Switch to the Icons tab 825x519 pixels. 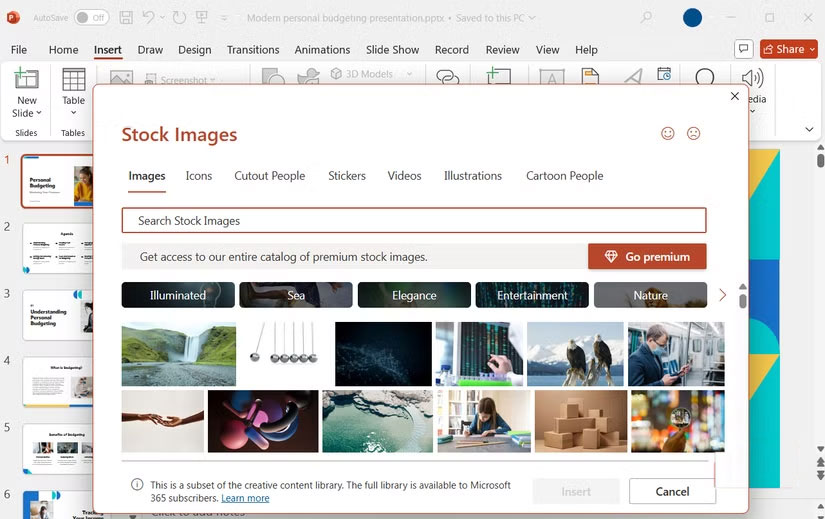(x=198, y=176)
